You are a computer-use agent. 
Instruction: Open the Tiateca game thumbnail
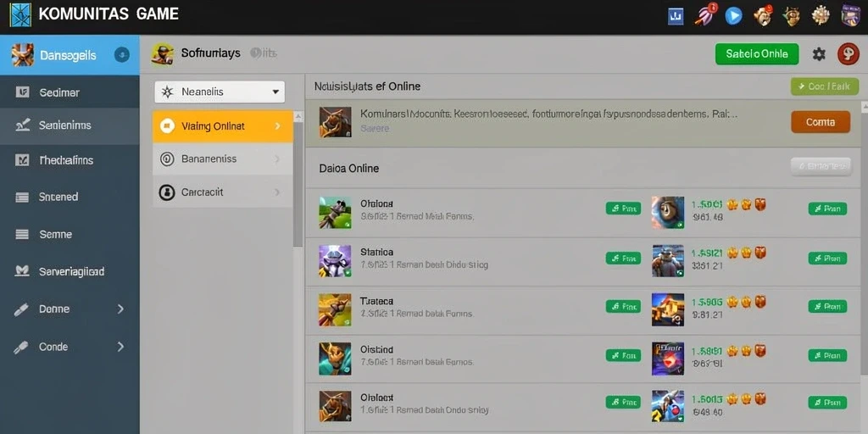[335, 309]
